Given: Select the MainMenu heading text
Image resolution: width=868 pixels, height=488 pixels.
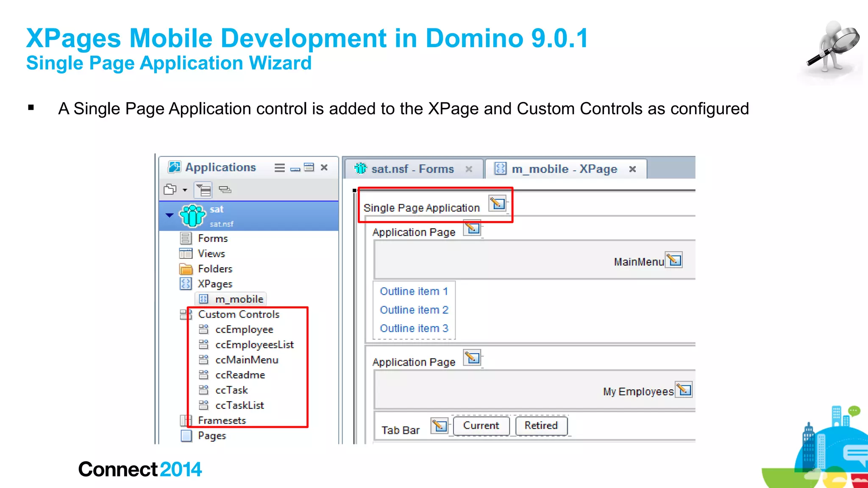Looking at the screenshot, I should click(639, 262).
